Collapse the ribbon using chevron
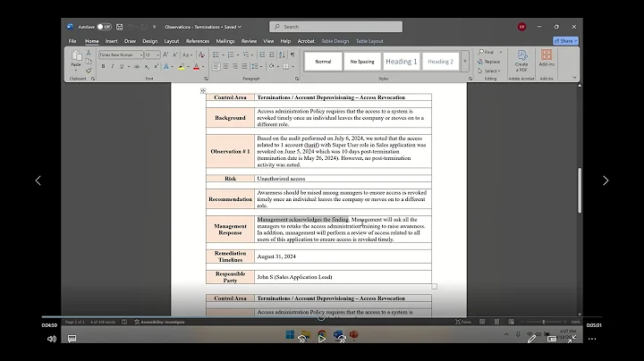 (574, 78)
